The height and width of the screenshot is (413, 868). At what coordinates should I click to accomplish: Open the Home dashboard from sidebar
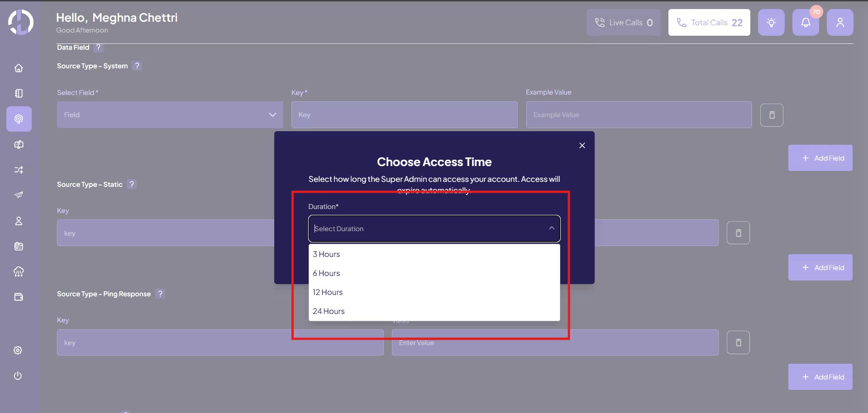coord(19,67)
